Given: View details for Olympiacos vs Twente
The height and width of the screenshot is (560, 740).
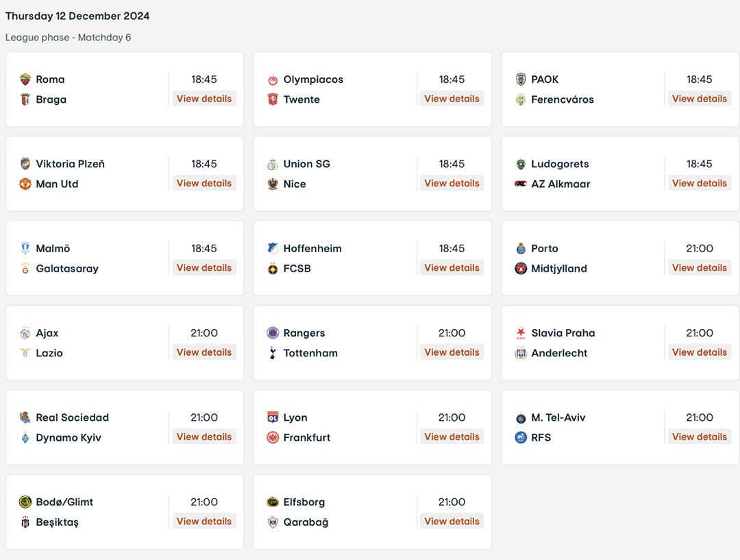Looking at the screenshot, I should (x=452, y=99).
